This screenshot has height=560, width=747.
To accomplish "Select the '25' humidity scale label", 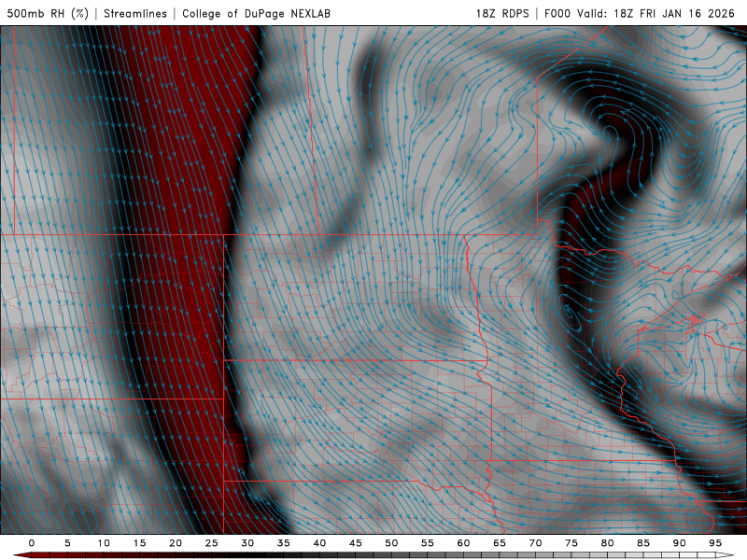I will (x=211, y=543).
